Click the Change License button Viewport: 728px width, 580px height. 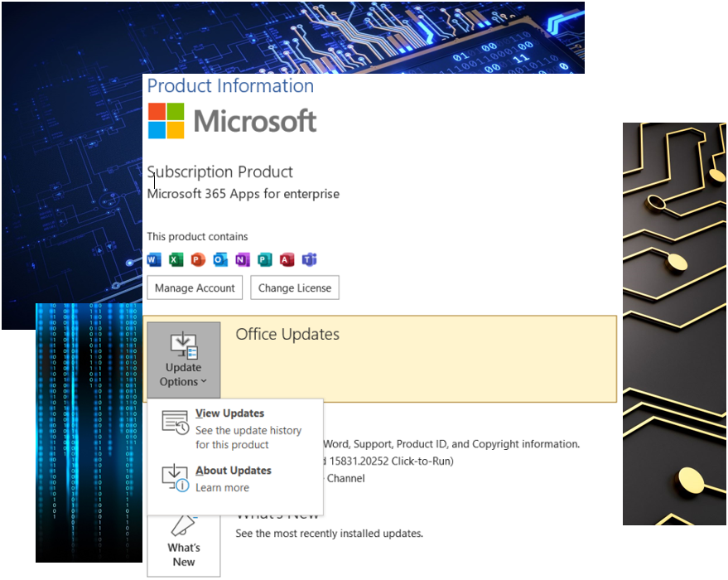[295, 288]
